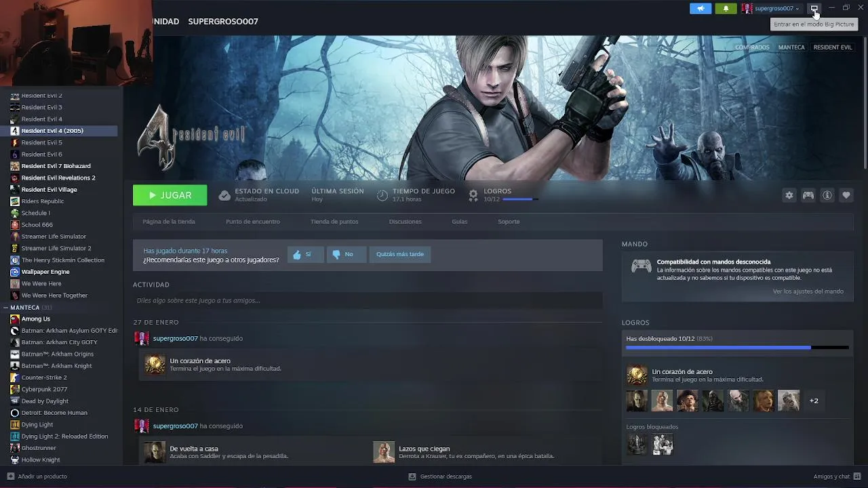The image size is (868, 488).
Task: Click Detroit: Become Human game icon
Action: [x=15, y=413]
